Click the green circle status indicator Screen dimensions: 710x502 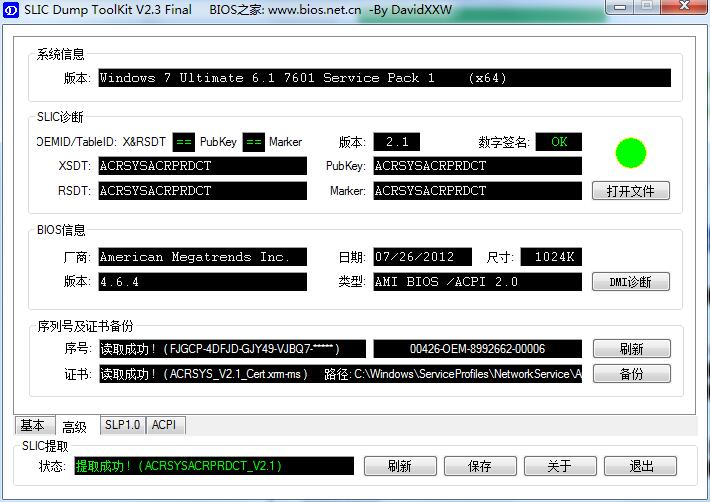point(631,153)
